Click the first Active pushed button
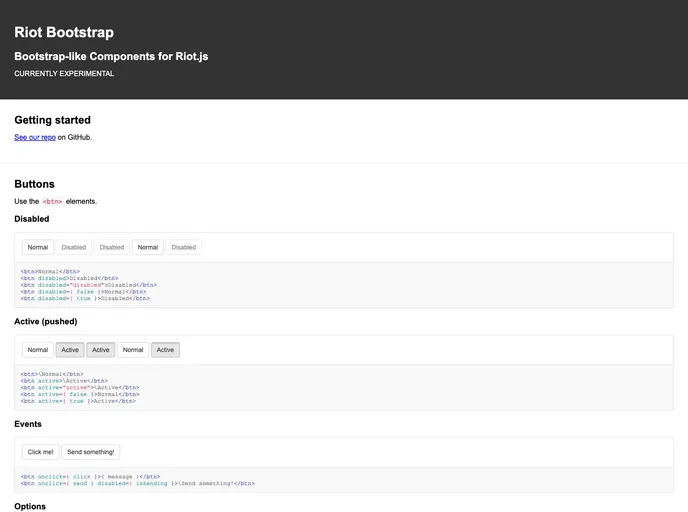688x512 pixels. pos(70,350)
